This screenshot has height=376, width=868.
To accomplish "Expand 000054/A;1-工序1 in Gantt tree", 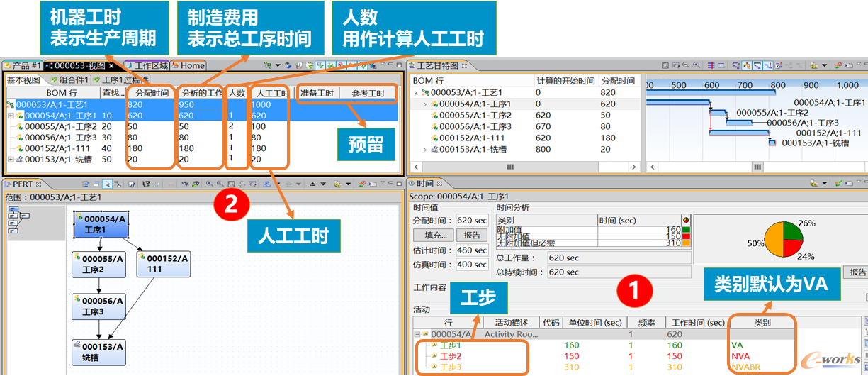I will [x=424, y=104].
